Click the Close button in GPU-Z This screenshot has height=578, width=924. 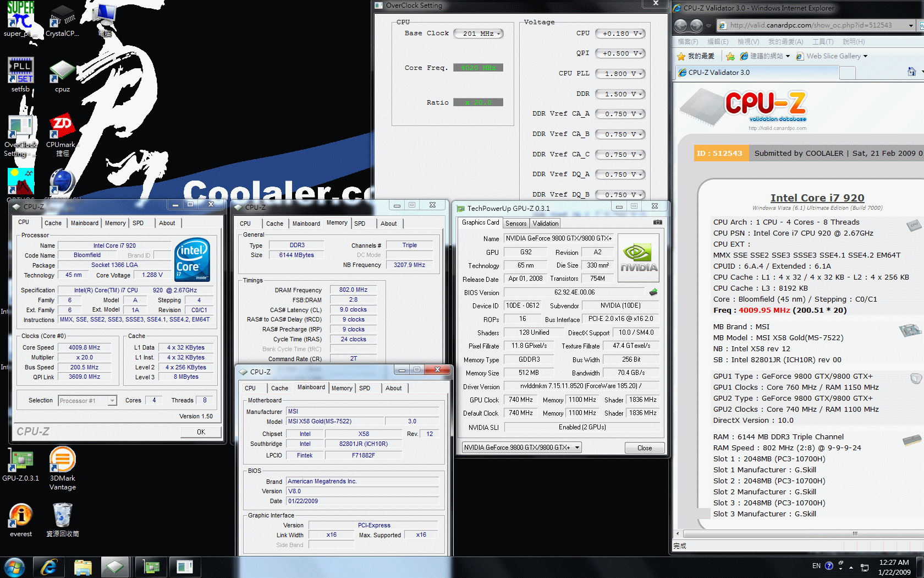[x=645, y=448]
